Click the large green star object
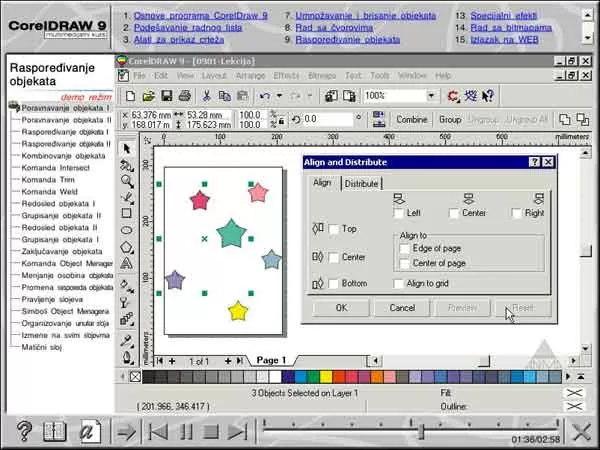600x450 pixels. pos(232,233)
